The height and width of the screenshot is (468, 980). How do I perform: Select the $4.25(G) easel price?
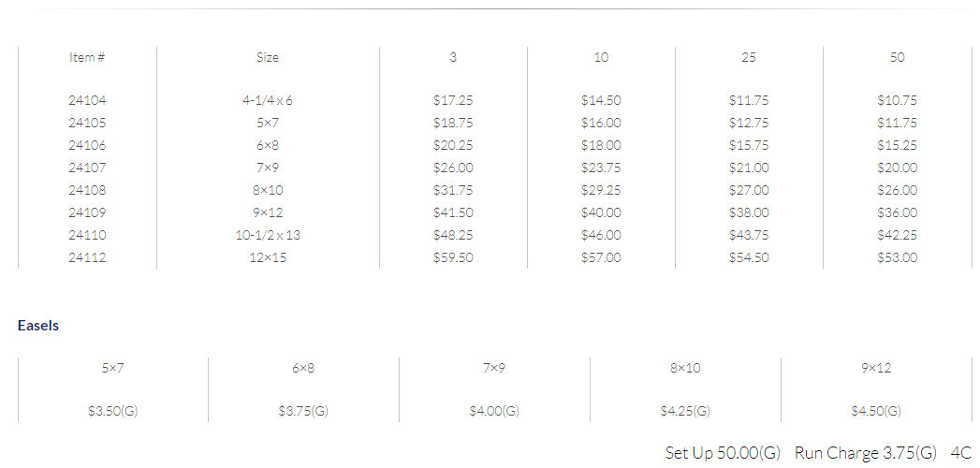click(x=685, y=411)
